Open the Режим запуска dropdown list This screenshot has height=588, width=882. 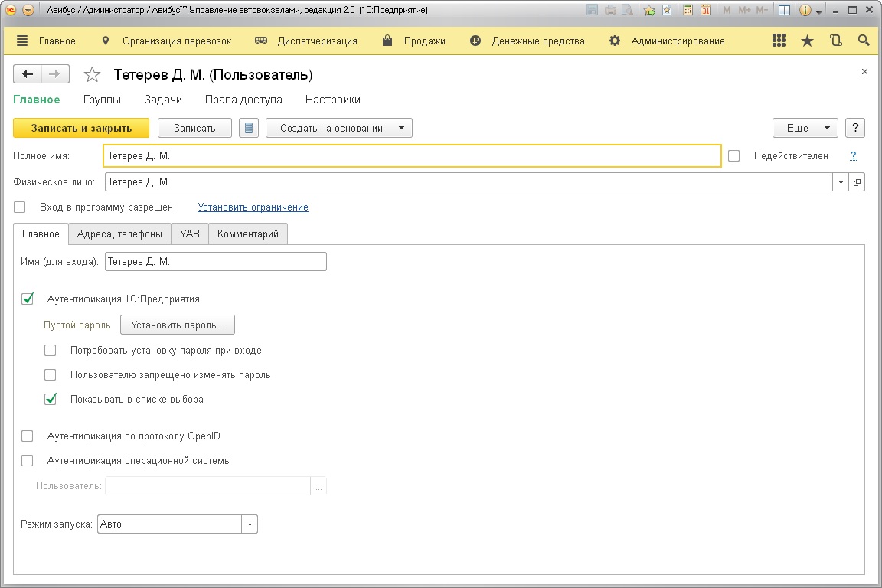250,524
